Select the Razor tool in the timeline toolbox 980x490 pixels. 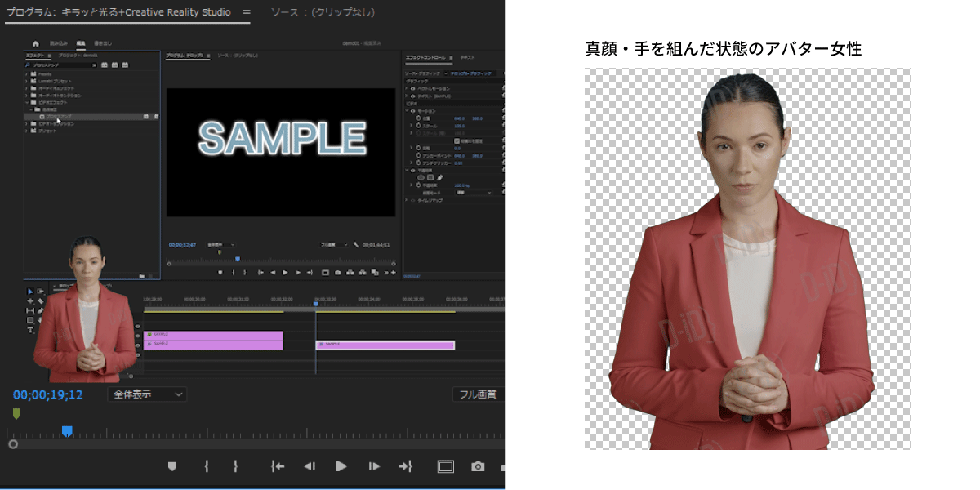41,301
